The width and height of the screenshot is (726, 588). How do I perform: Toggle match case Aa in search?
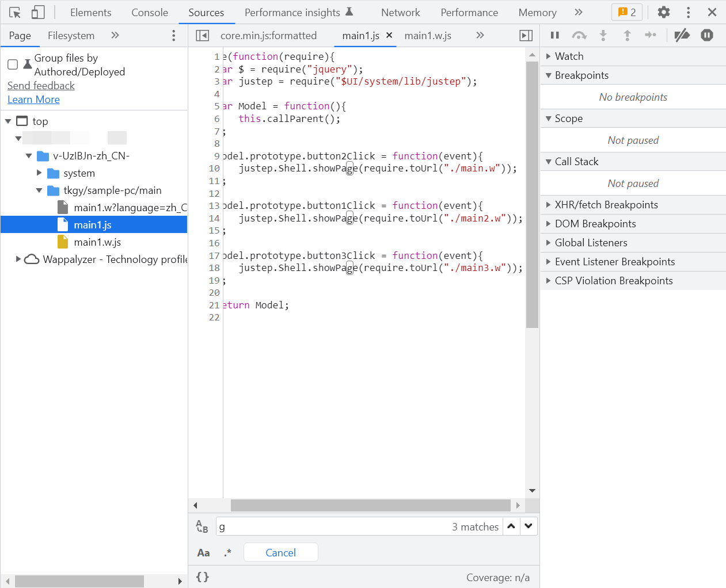pos(203,553)
